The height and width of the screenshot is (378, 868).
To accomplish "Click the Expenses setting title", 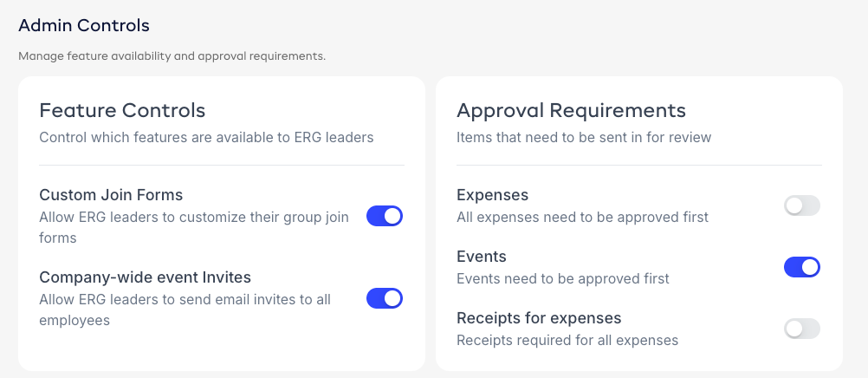I will point(492,195).
